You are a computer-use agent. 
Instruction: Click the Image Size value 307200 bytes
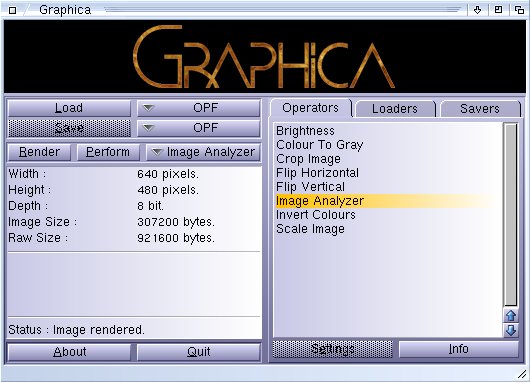tap(176, 222)
